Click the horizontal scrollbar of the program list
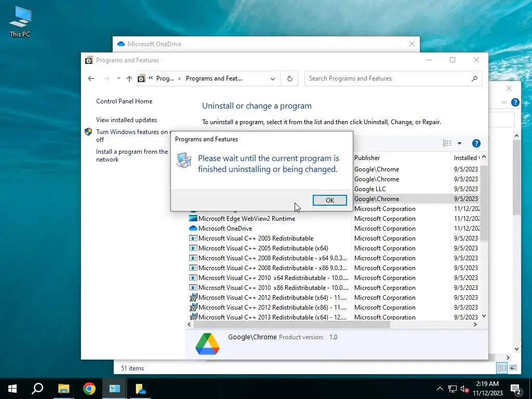This screenshot has width=532, height=399. (x=292, y=324)
